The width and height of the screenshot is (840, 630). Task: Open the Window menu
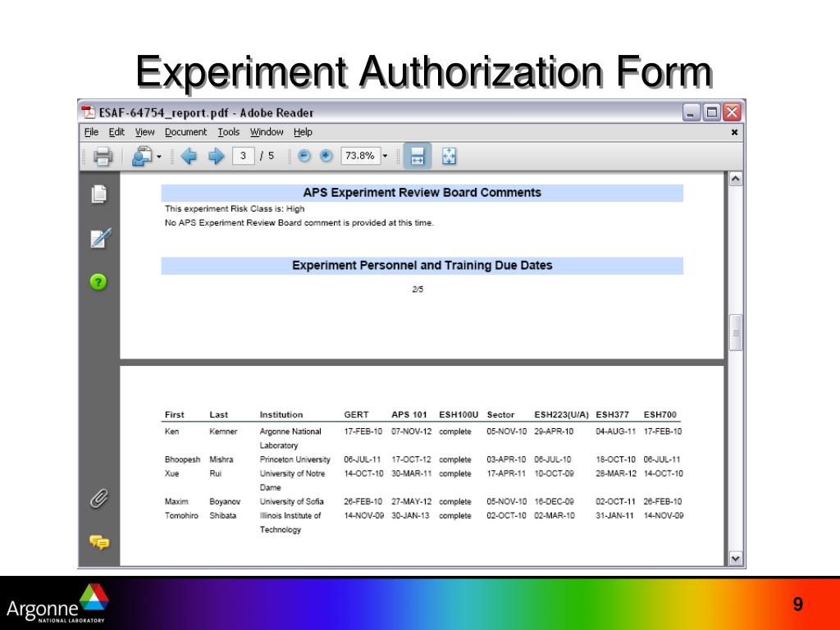267,132
